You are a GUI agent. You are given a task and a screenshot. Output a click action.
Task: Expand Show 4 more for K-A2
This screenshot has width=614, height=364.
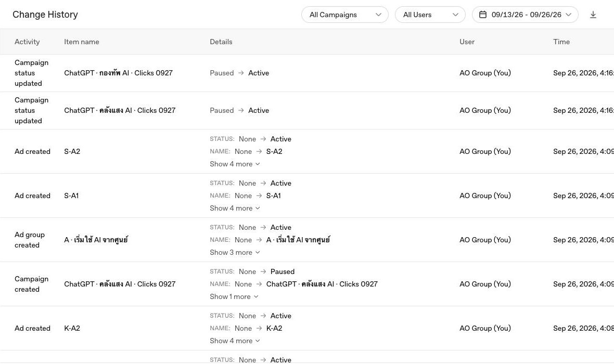click(x=235, y=341)
